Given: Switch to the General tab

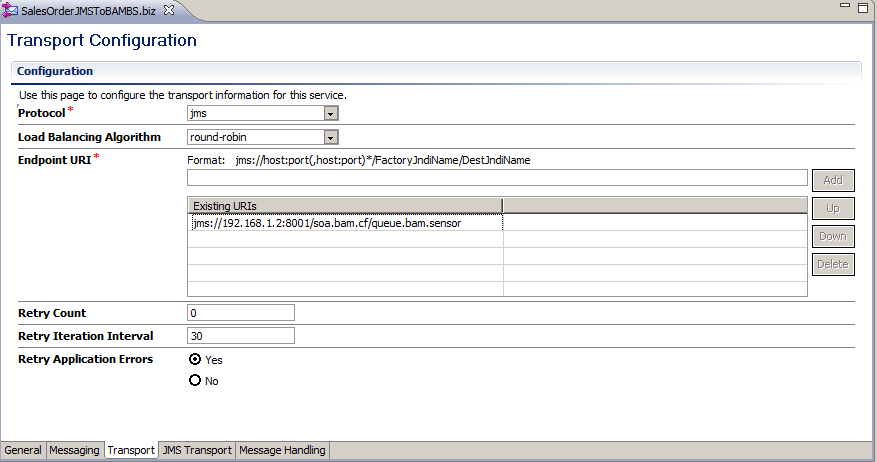Looking at the screenshot, I should (x=23, y=450).
